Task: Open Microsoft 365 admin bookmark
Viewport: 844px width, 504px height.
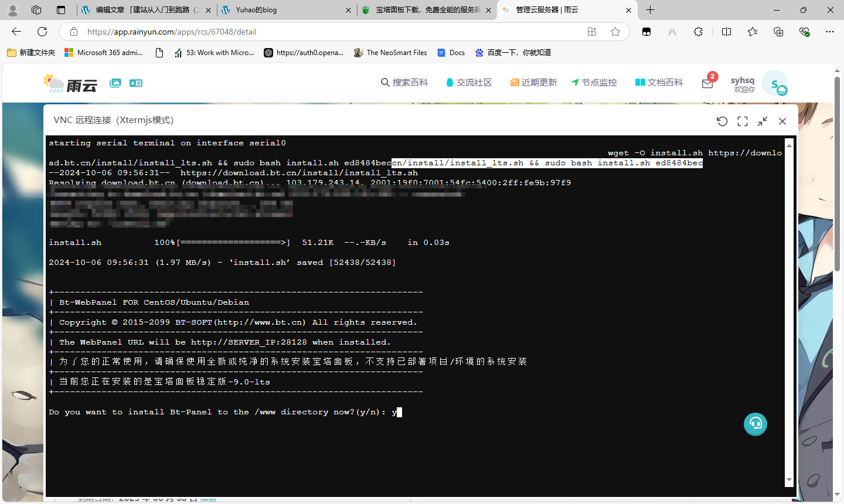Action: 104,53
